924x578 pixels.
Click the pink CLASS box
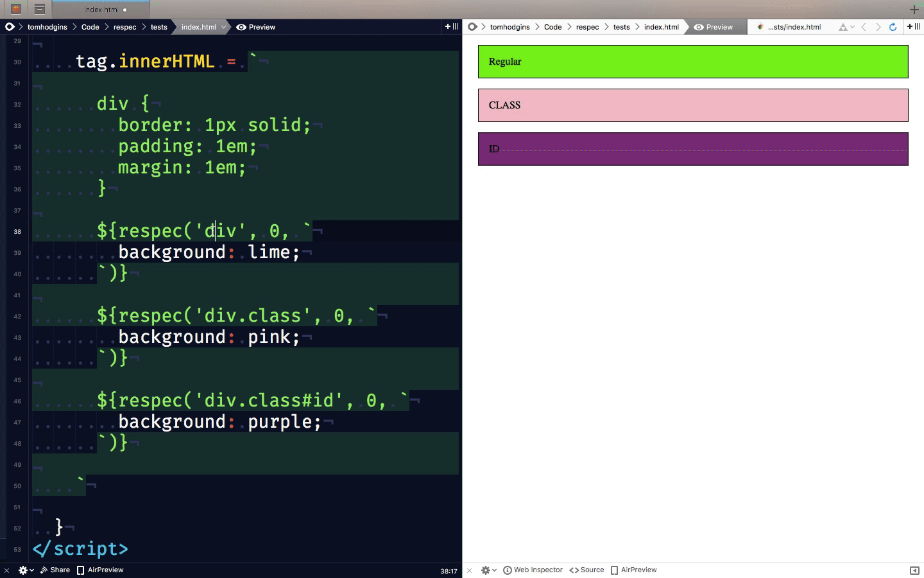coord(693,105)
